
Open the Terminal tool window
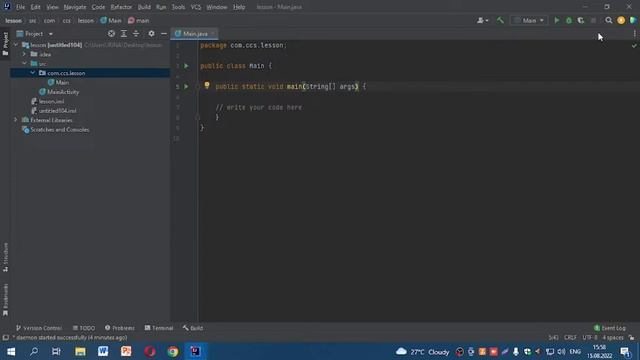(x=159, y=328)
